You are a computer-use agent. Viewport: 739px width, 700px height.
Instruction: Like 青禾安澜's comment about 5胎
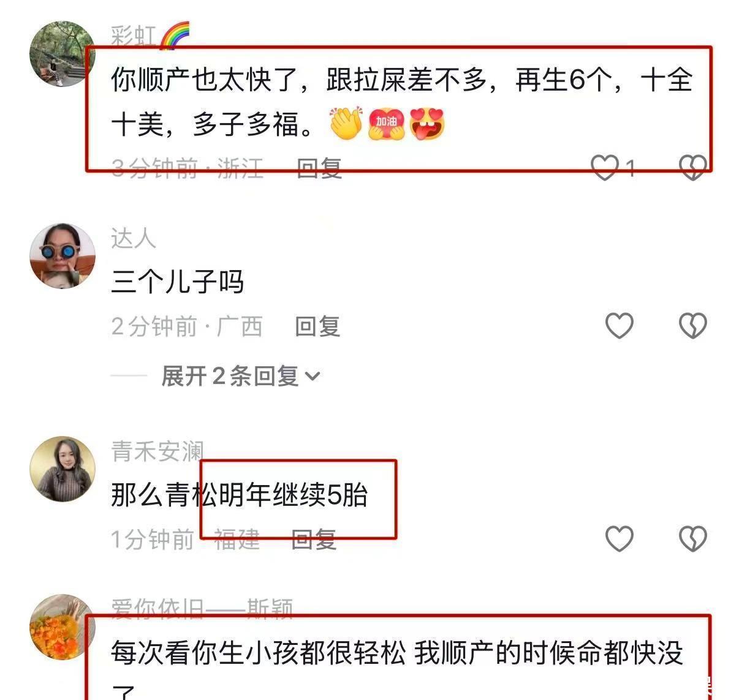point(619,539)
